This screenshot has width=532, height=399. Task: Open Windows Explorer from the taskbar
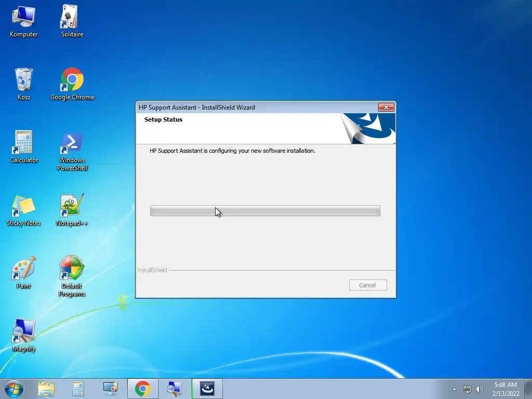46,389
